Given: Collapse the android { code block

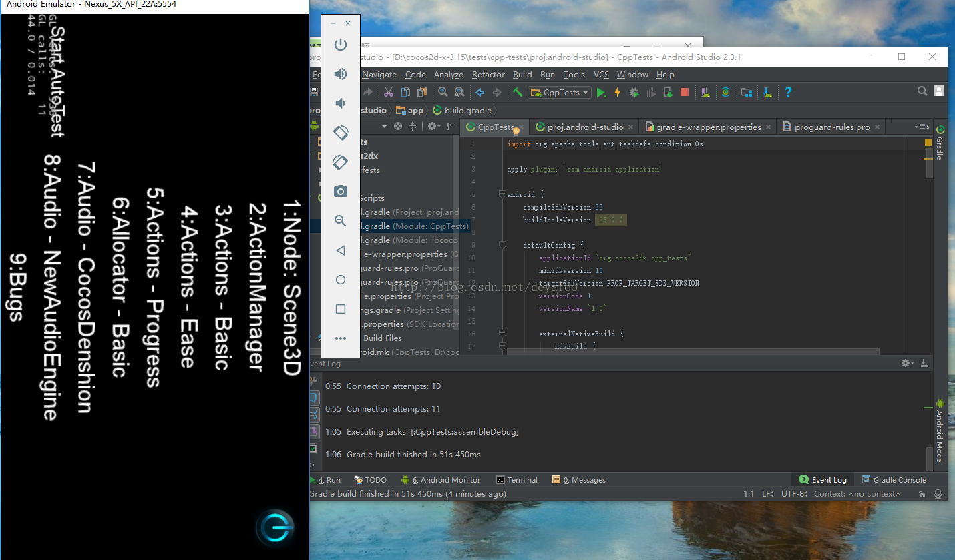Looking at the screenshot, I should point(502,194).
